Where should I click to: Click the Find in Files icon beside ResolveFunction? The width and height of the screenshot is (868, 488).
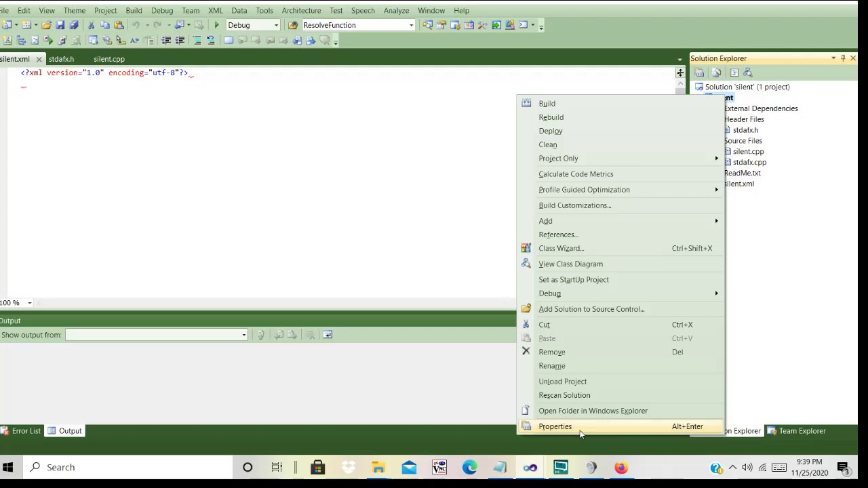point(293,25)
